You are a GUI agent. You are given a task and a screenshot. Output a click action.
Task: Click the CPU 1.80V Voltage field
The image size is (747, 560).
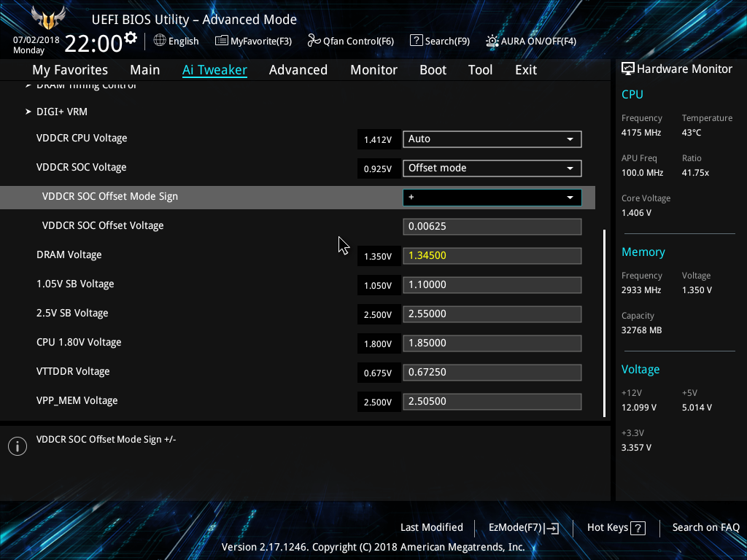tap(492, 343)
